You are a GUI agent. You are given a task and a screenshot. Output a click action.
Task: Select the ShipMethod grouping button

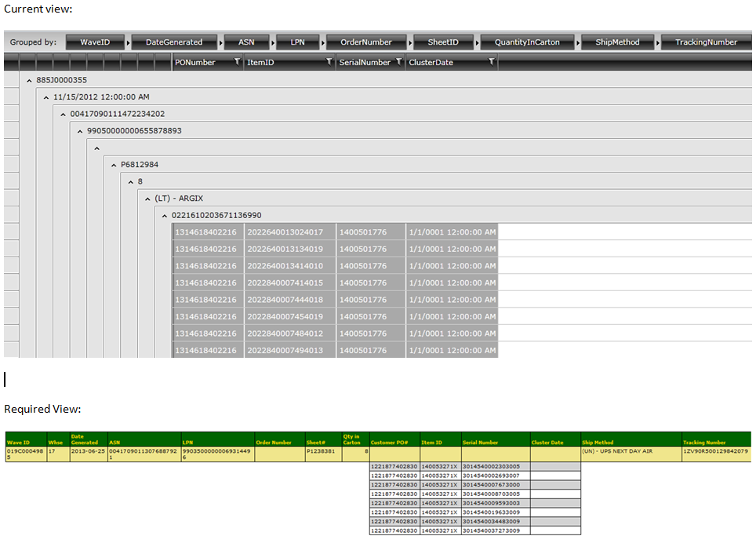pyautogui.click(x=617, y=42)
